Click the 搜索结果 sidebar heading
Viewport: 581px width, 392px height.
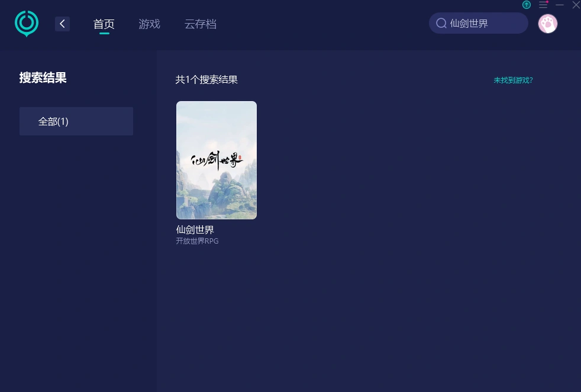[x=43, y=78]
